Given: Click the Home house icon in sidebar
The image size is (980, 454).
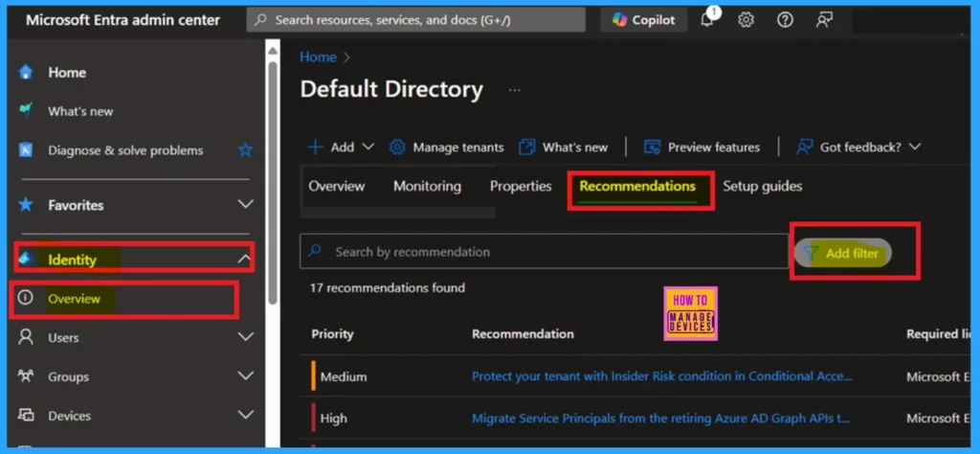Looking at the screenshot, I should tap(26, 72).
